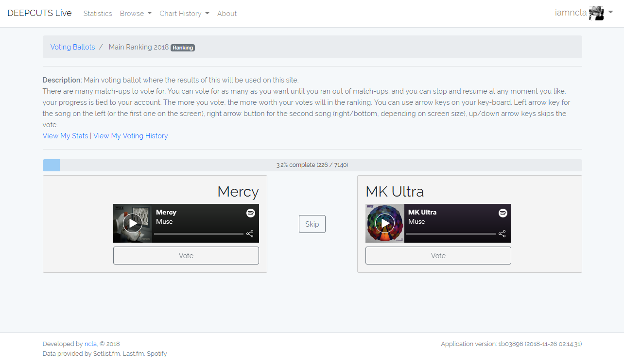Share the MK Ultra track
The image size is (624, 364).
[502, 233]
